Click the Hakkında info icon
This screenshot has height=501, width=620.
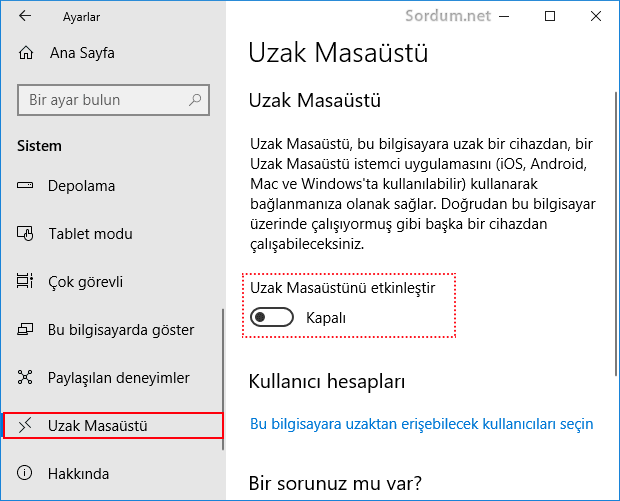[25, 473]
